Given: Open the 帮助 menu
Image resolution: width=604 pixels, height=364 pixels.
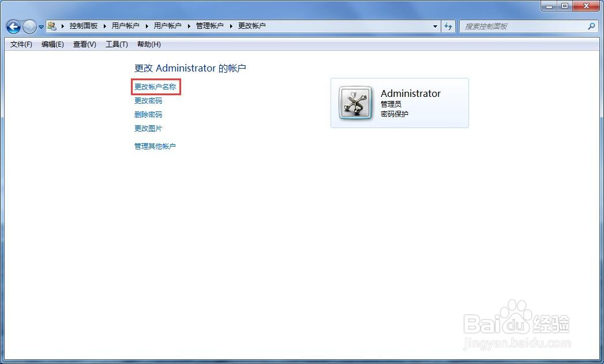Looking at the screenshot, I should point(149,44).
